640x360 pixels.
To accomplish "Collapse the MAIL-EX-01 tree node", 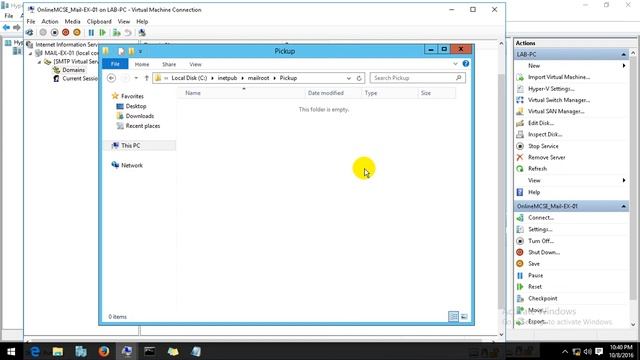I will pos(31,53).
